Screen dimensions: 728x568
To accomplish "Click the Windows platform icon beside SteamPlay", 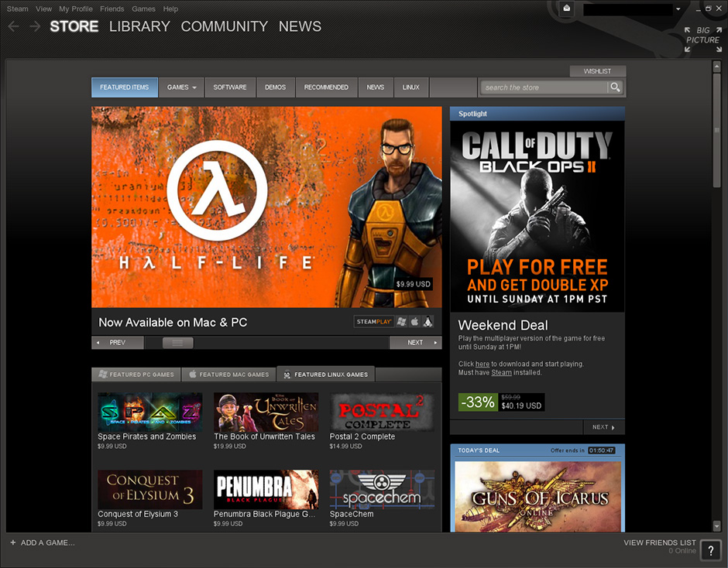I will tap(402, 322).
